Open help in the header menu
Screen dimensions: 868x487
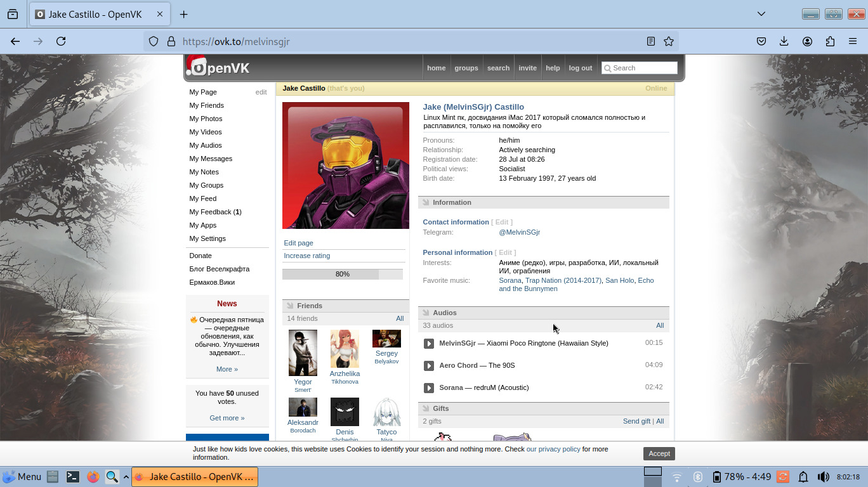(x=553, y=68)
